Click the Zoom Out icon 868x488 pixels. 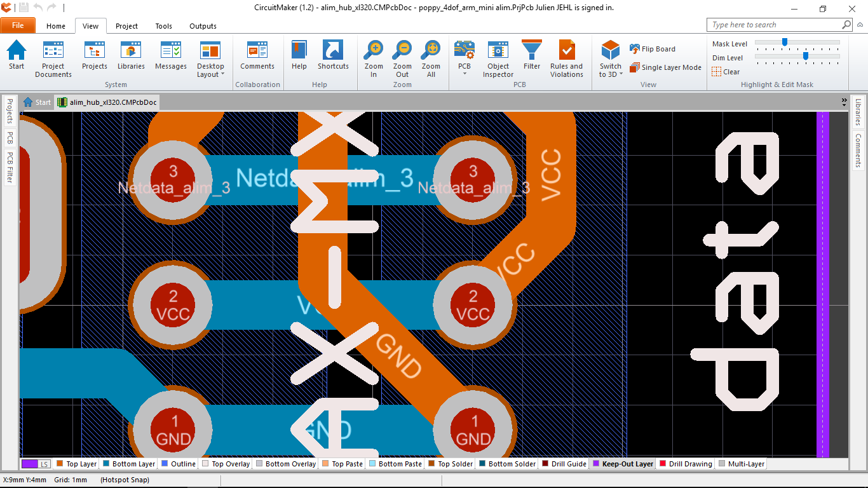coord(402,58)
